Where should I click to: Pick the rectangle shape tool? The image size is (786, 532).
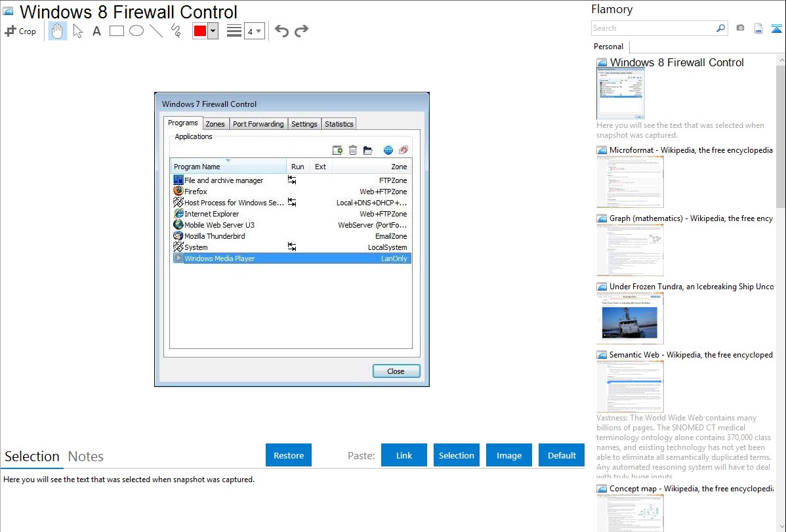pyautogui.click(x=116, y=31)
